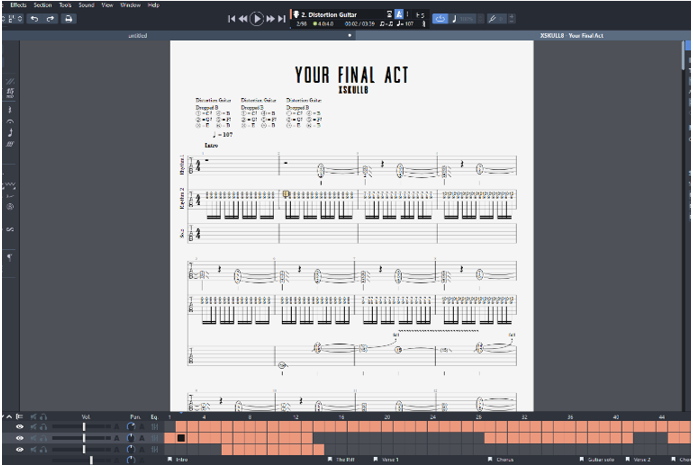Click first track pan knob
693x466 pixels.
tap(131, 427)
